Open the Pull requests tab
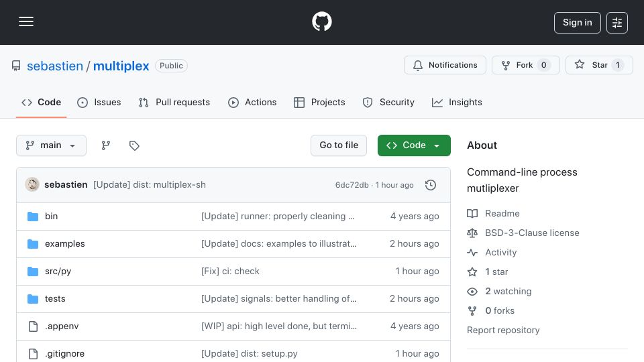This screenshot has height=362, width=644. tap(174, 102)
